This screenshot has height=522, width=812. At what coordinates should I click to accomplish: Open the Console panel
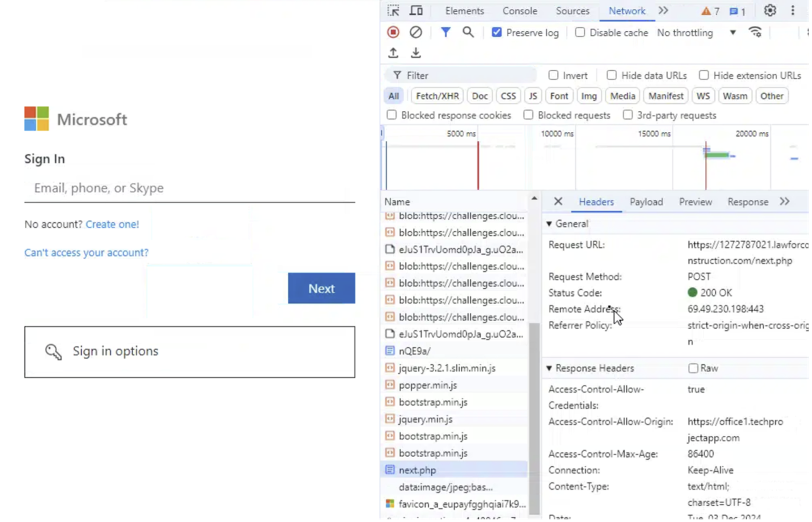[520, 11]
